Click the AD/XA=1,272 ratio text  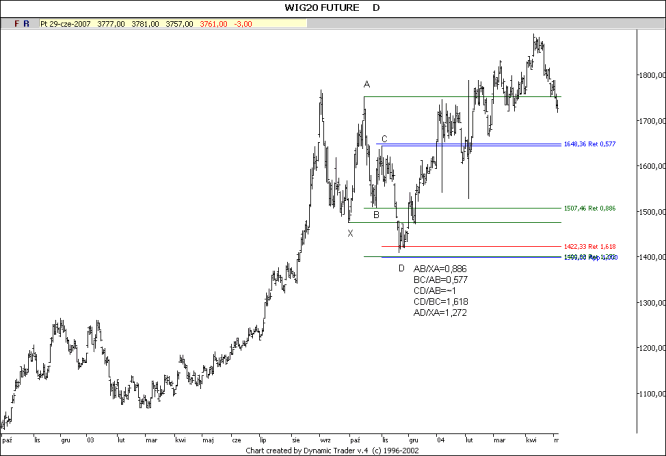[x=440, y=313]
